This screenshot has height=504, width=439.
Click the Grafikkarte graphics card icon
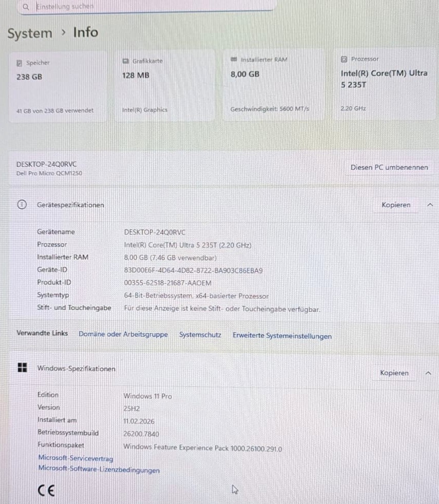click(125, 61)
